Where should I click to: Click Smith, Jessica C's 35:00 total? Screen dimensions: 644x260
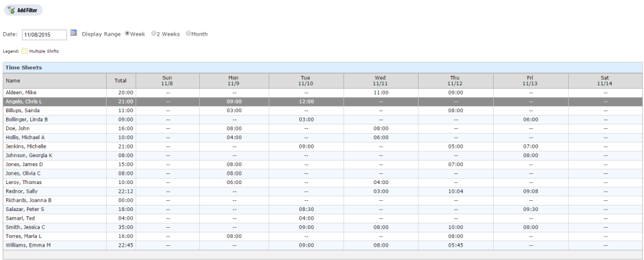(127, 228)
